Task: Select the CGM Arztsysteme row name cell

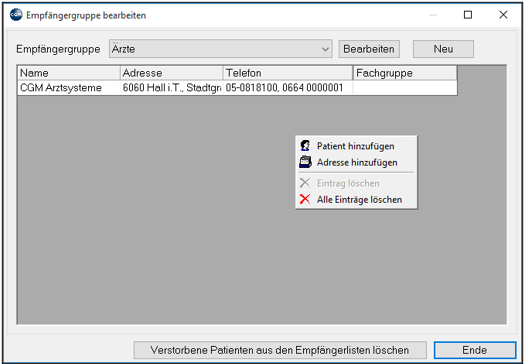Action: tap(69, 88)
